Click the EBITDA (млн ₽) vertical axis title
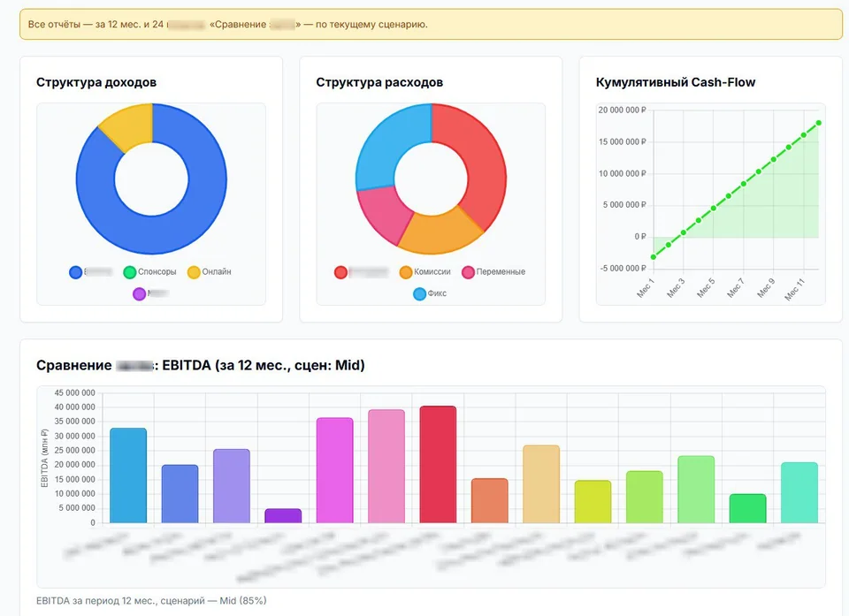Screen dimensions: 849x616 click(x=44, y=458)
